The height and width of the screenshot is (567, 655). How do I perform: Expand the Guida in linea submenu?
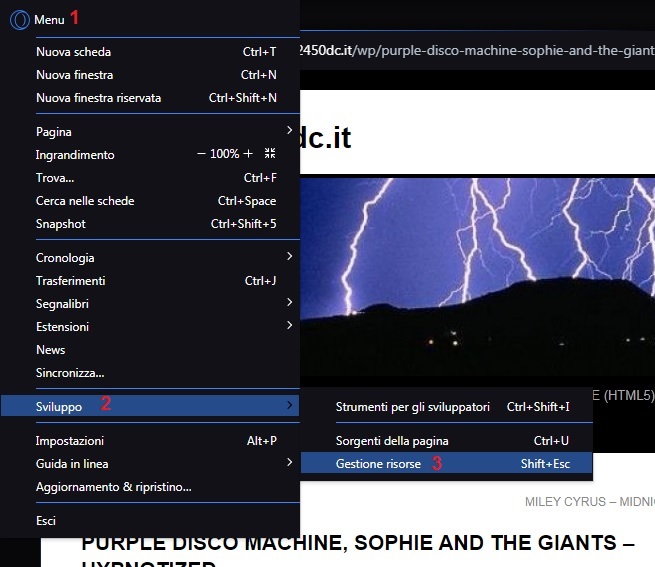click(150, 463)
